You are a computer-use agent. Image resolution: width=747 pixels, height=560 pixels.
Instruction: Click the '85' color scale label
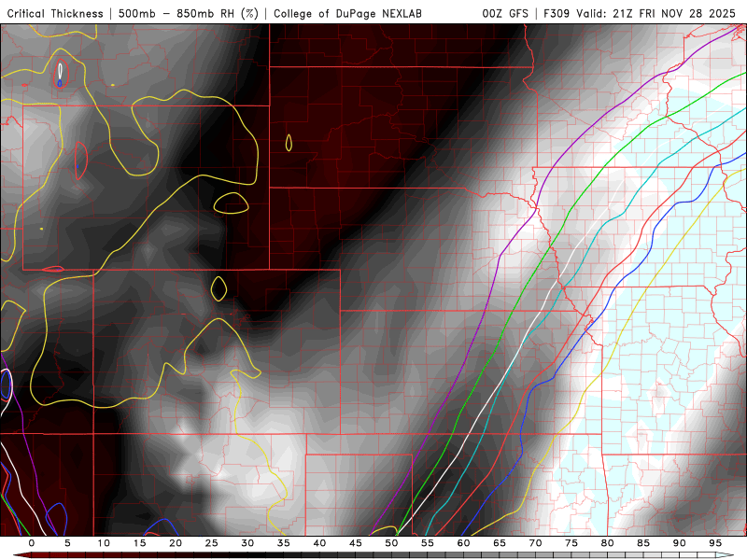[x=643, y=543]
